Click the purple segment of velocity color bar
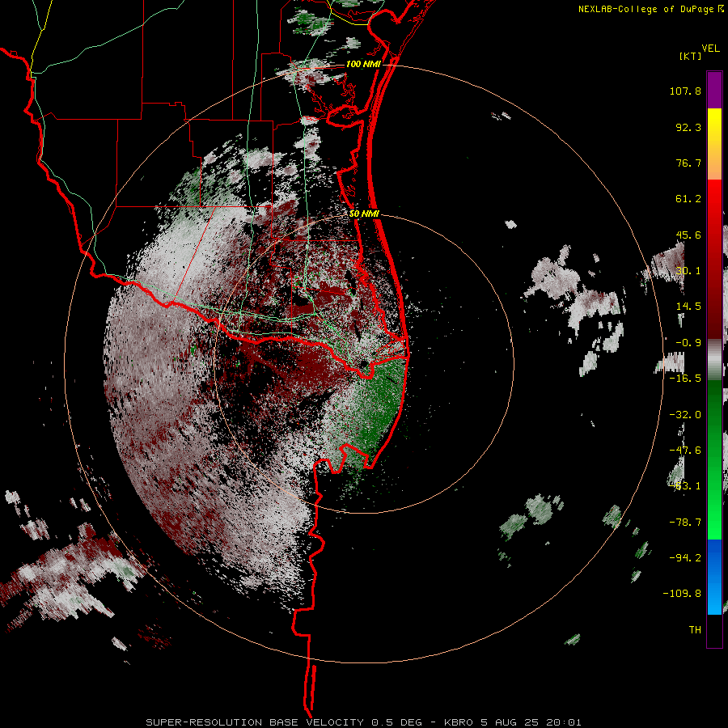 pos(714,90)
